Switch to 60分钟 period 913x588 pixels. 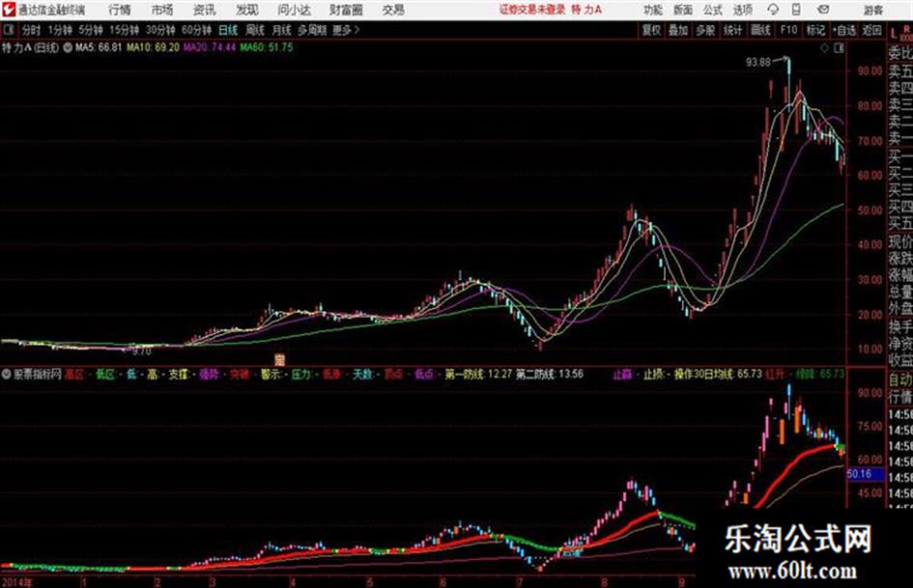pyautogui.click(x=196, y=30)
